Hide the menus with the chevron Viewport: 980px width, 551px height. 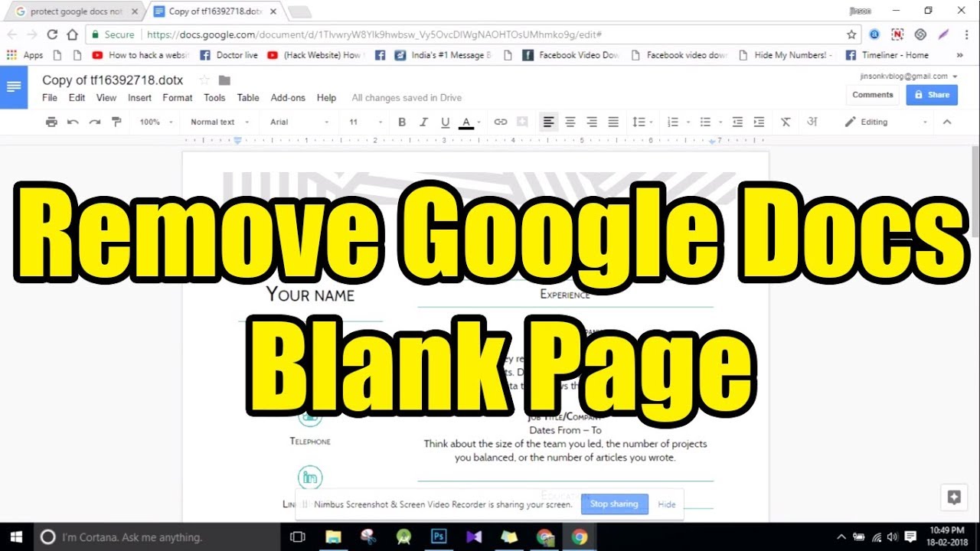click(x=947, y=122)
